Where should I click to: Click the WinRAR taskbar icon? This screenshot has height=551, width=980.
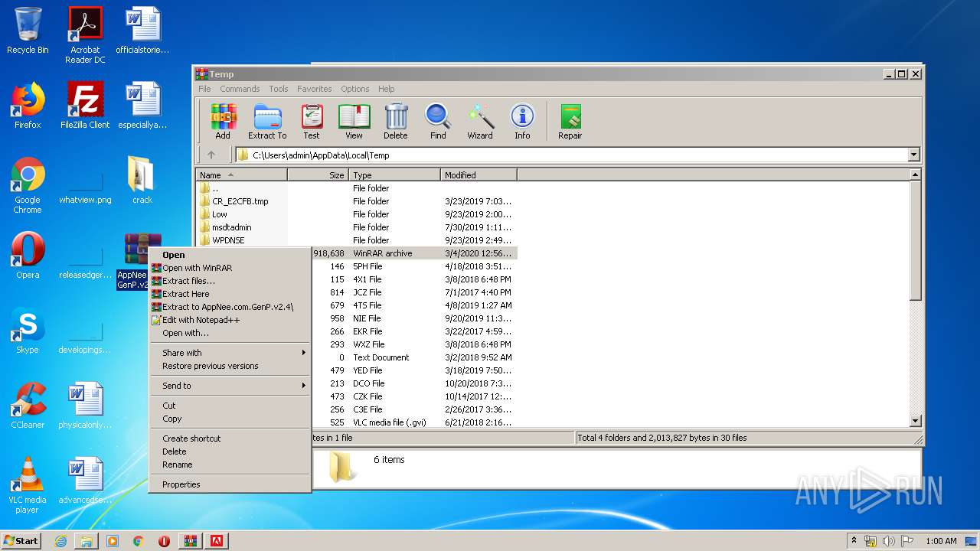[x=190, y=541]
